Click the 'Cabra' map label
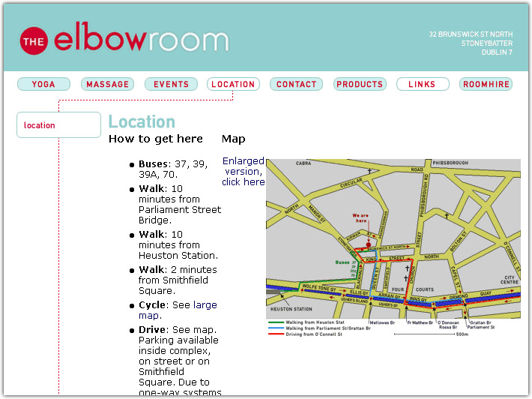Image resolution: width=532 pixels, height=399 pixels. pyautogui.click(x=303, y=163)
